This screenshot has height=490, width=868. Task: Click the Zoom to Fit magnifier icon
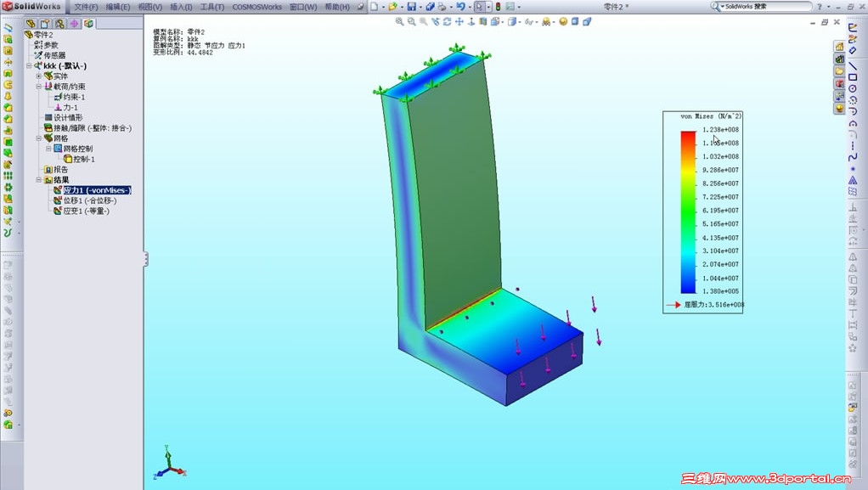tap(399, 21)
